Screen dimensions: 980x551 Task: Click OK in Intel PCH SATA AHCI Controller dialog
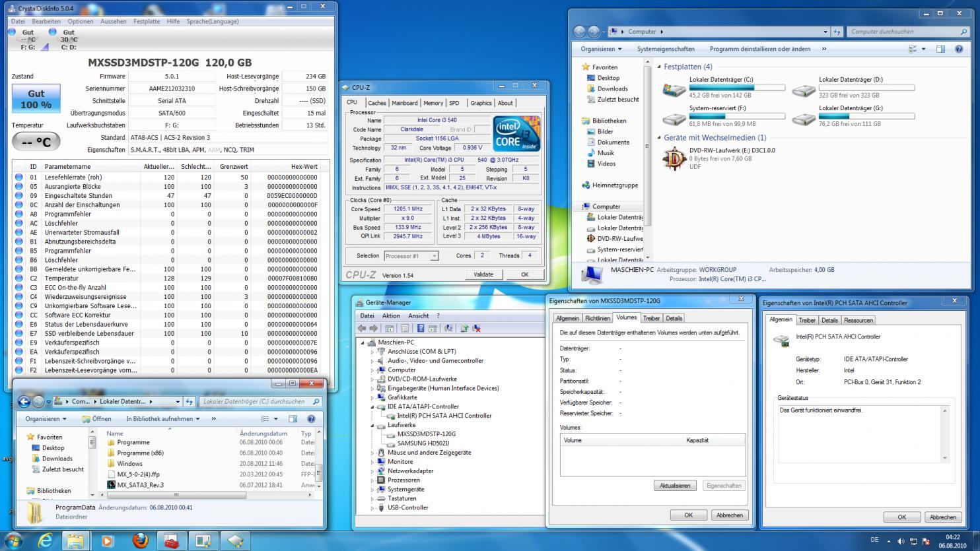901,517
